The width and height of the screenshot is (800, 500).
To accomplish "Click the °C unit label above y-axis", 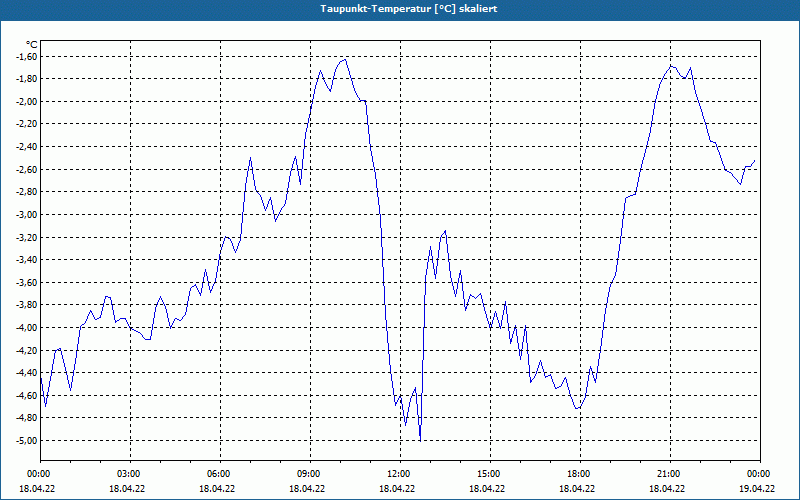I will 31,45.
